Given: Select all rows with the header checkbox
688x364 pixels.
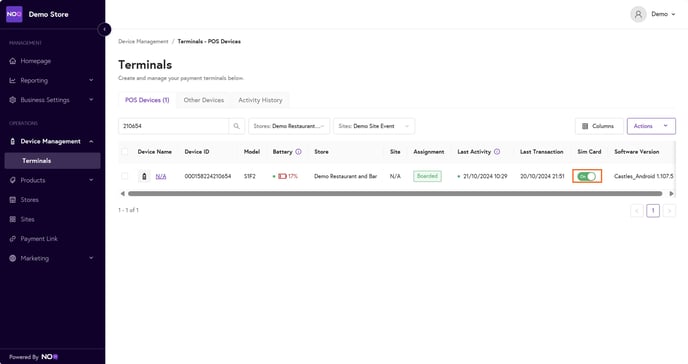Looking at the screenshot, I should click(x=125, y=152).
